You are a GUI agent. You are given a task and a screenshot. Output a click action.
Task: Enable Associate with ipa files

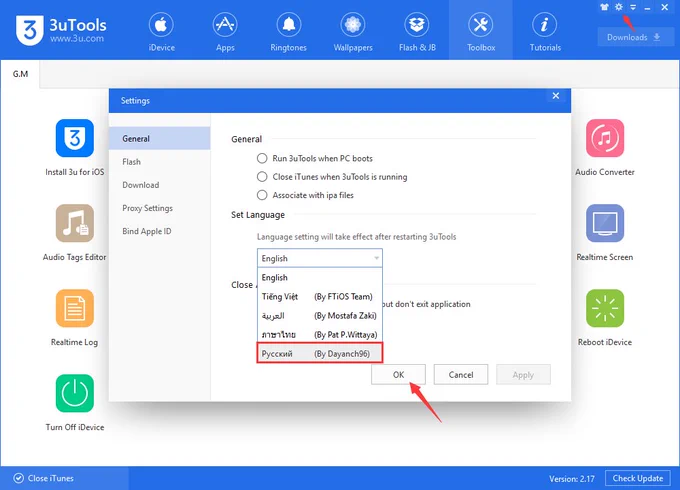point(262,195)
